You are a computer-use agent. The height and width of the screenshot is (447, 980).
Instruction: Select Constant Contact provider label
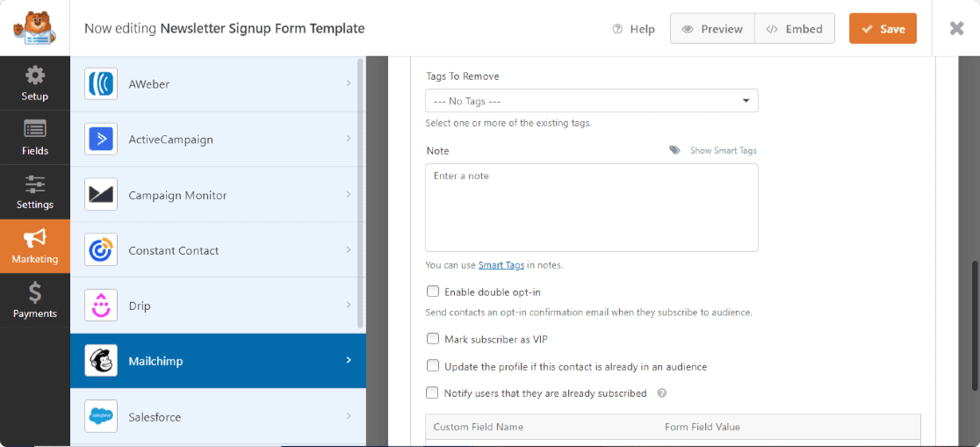[x=174, y=250]
